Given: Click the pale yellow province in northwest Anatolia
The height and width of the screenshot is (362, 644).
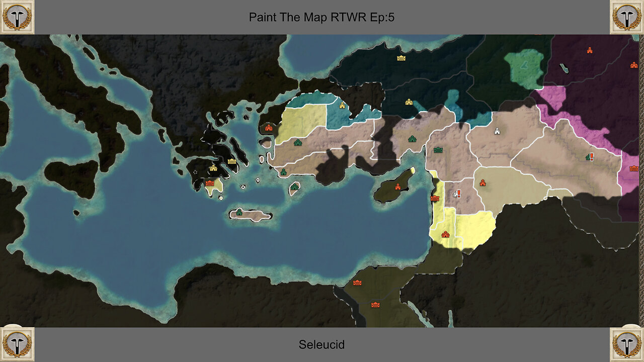Looking at the screenshot, I should (302, 123).
